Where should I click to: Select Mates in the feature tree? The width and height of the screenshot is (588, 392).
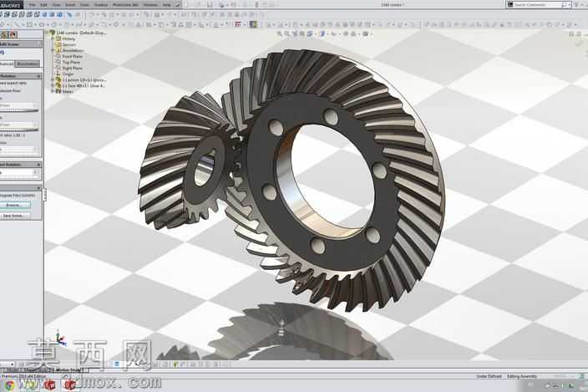tap(68, 92)
